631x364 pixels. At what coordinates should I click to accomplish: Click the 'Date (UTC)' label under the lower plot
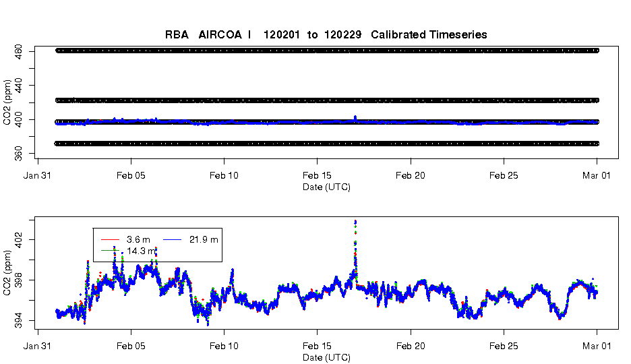[x=326, y=357]
